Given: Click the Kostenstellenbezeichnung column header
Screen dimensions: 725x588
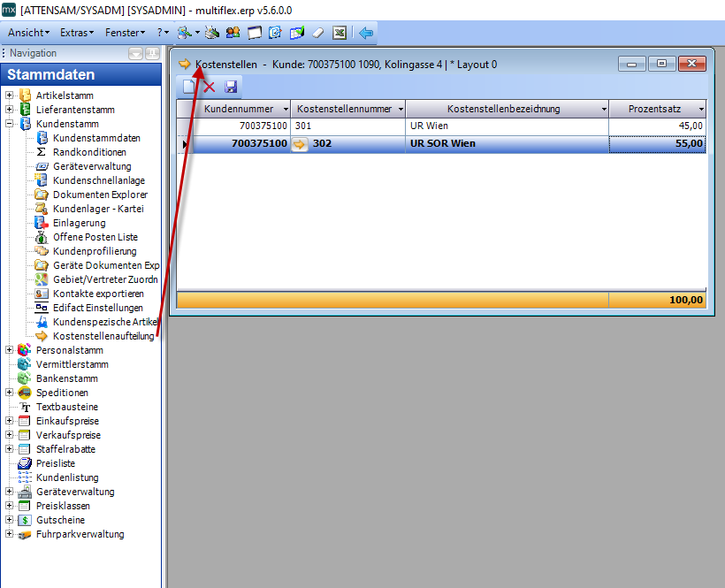Looking at the screenshot, I should coord(503,109).
